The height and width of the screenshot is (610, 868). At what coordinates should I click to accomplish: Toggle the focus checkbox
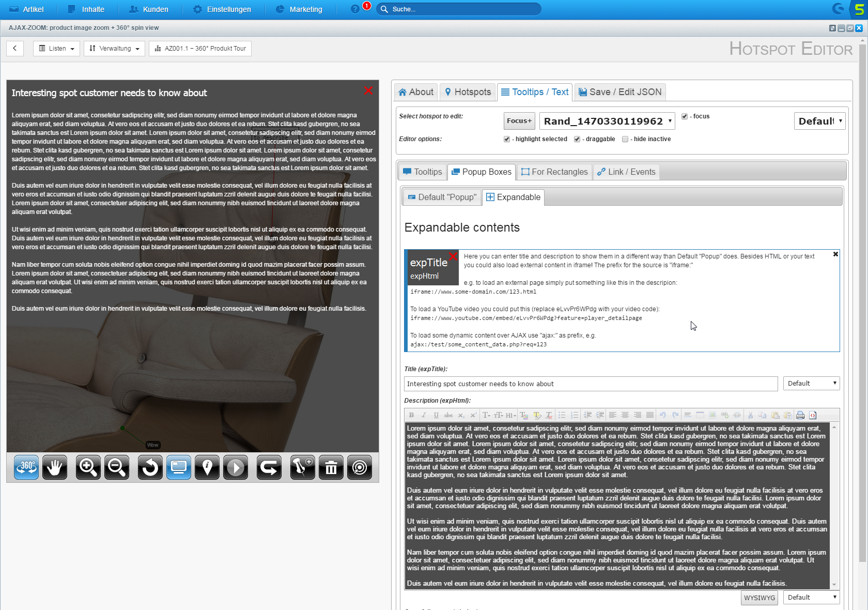click(x=685, y=116)
